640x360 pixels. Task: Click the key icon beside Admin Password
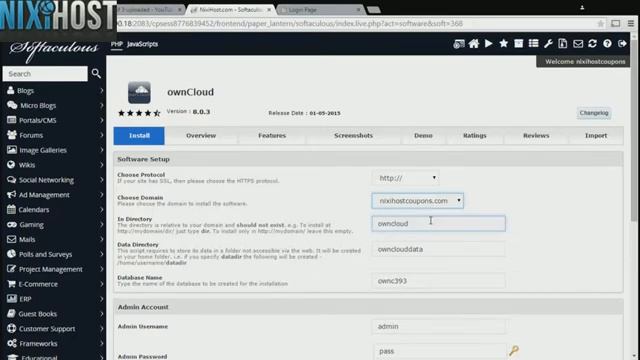pos(514,350)
